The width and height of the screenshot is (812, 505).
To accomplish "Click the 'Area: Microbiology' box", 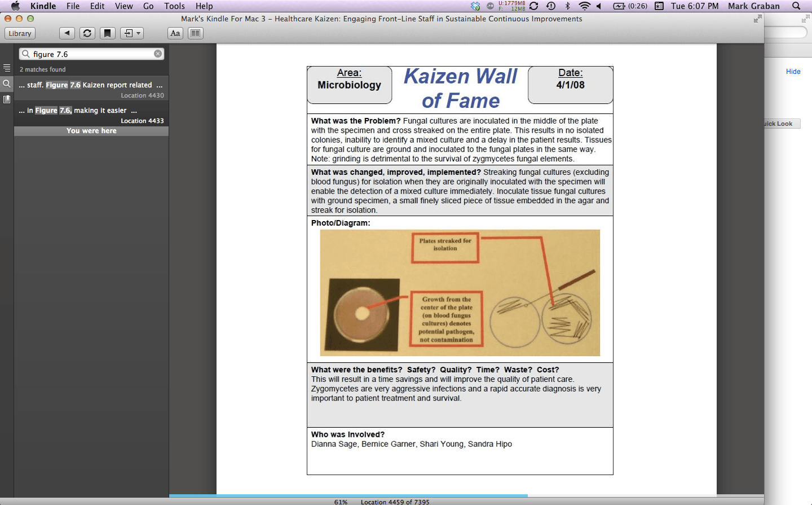I will pos(350,85).
